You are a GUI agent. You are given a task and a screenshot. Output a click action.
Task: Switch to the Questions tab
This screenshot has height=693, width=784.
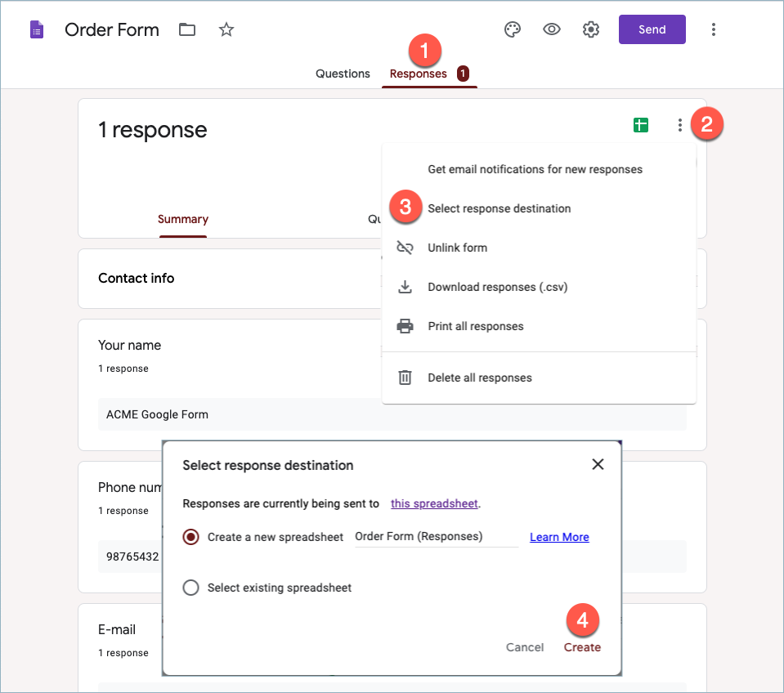(343, 74)
